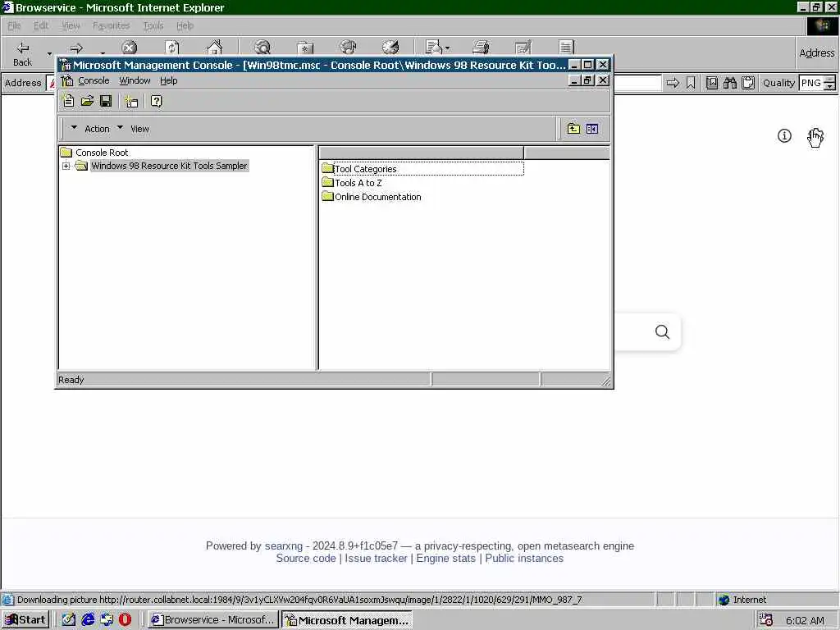Click the Mail icon in Internet Explorer toolbar

point(433,48)
